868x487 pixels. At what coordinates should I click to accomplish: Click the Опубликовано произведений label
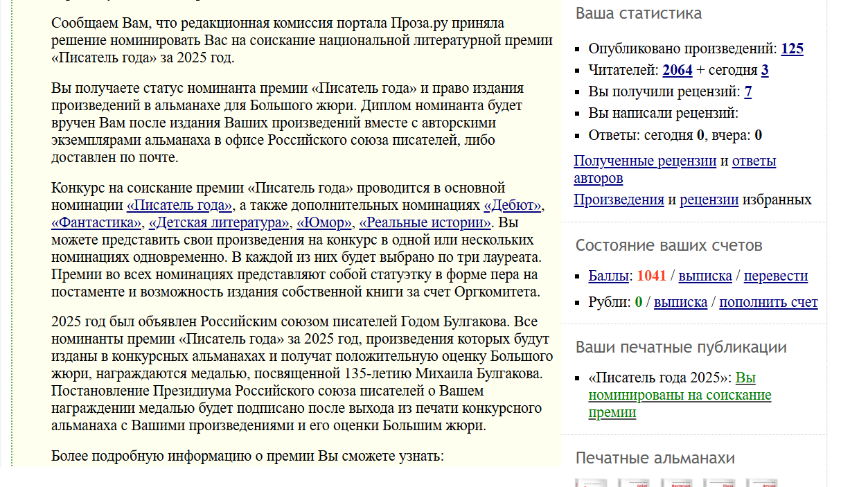point(683,48)
